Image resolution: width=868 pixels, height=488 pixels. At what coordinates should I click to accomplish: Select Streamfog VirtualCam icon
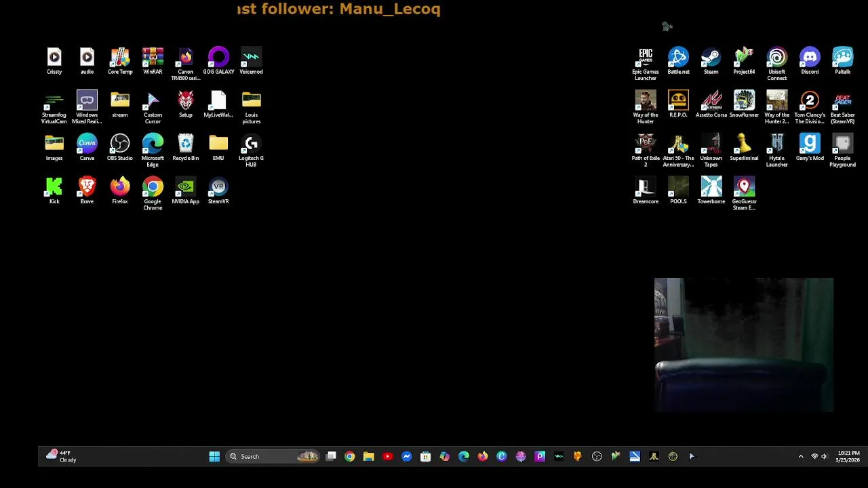[54, 107]
